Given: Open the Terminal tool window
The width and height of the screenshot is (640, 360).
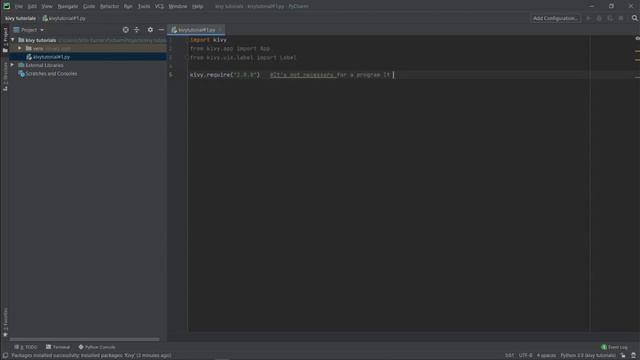Looking at the screenshot, I should pyautogui.click(x=58, y=347).
